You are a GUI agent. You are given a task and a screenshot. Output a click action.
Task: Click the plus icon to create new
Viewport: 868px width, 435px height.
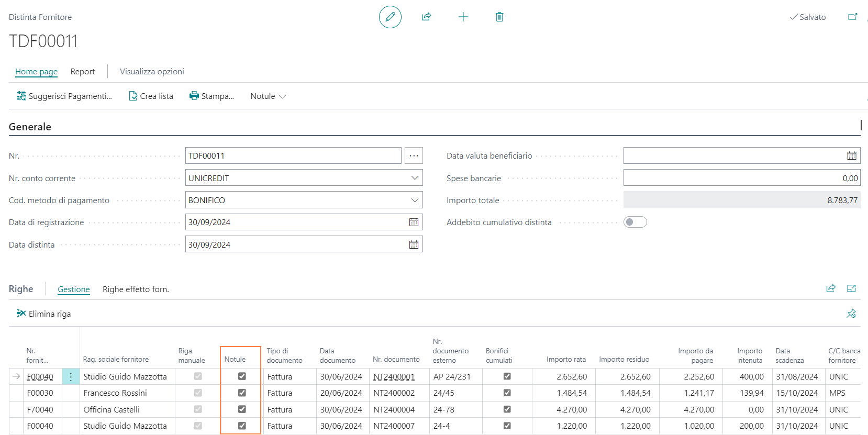[463, 17]
